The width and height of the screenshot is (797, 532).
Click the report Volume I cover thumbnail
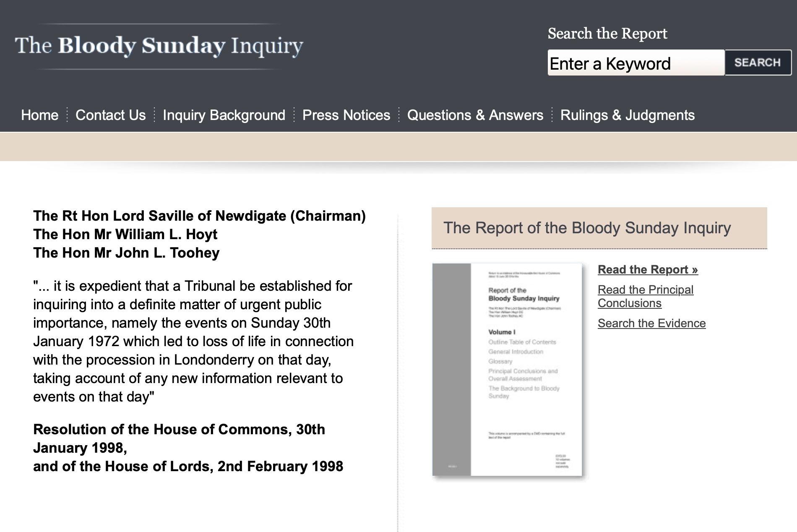click(x=507, y=369)
